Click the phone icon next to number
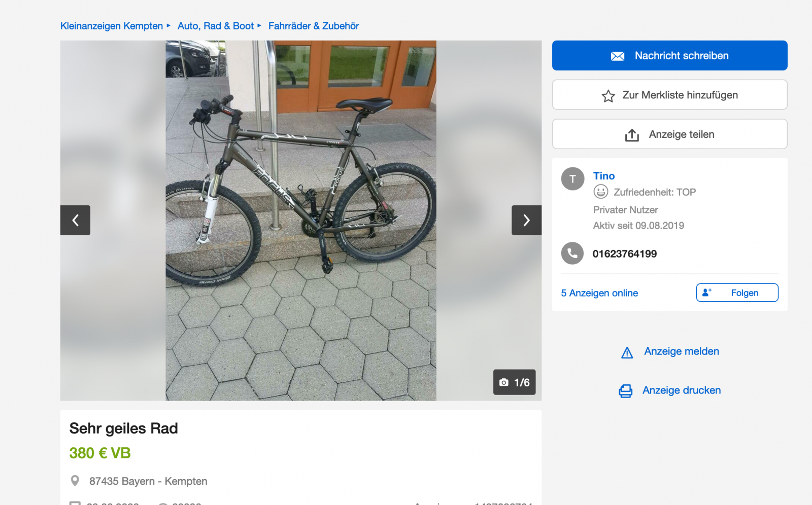 [x=572, y=254]
